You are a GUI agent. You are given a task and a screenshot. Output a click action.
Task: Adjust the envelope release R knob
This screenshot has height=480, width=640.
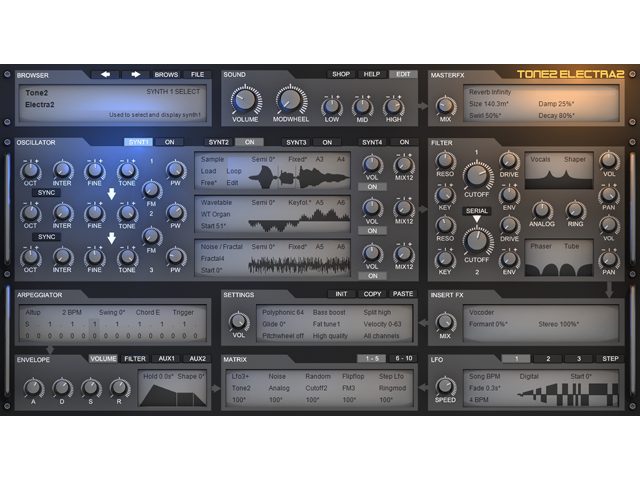[x=119, y=388]
